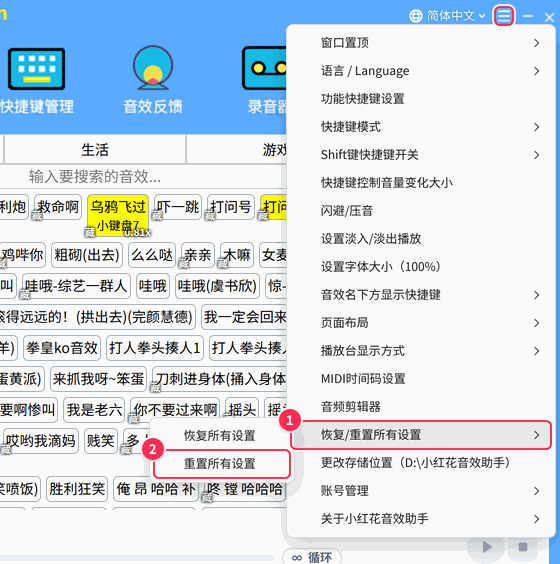Play the 咚 镗 哈哈哈 sound effect
Viewport: 560px width, 564px height.
(x=244, y=489)
